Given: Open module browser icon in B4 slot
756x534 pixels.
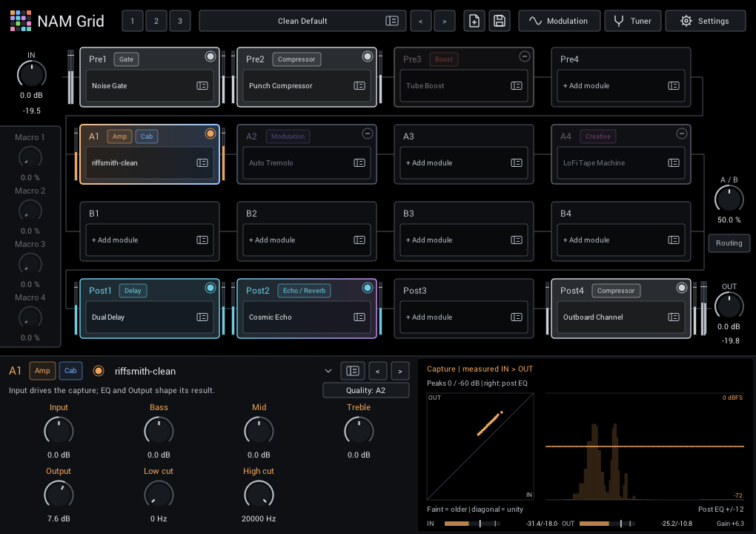Looking at the screenshot, I should click(x=674, y=240).
